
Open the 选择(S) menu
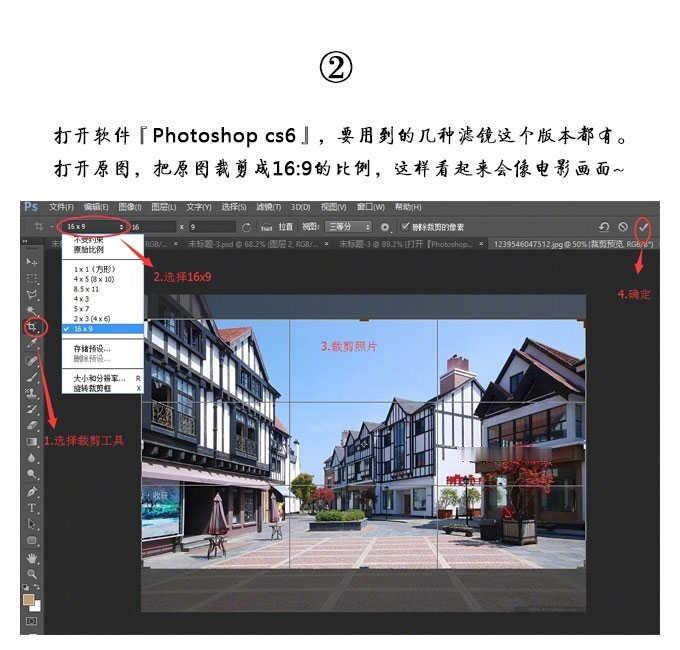234,207
